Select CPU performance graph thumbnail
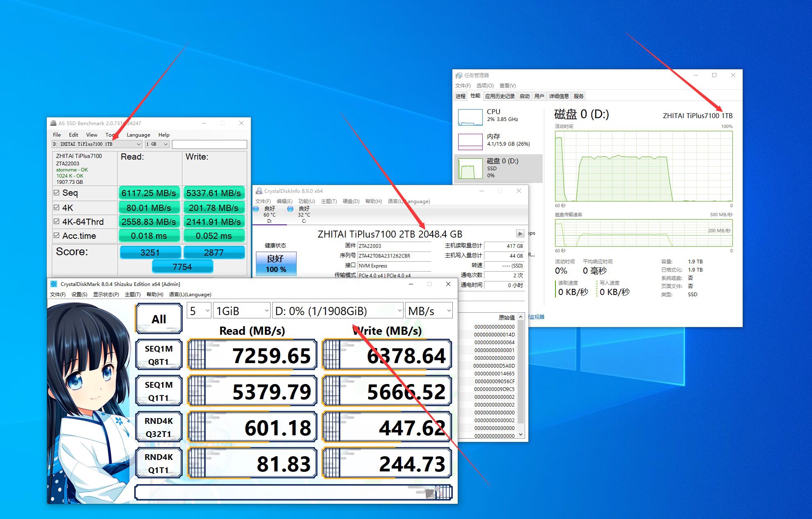Image resolution: width=812 pixels, height=519 pixels. click(x=470, y=117)
